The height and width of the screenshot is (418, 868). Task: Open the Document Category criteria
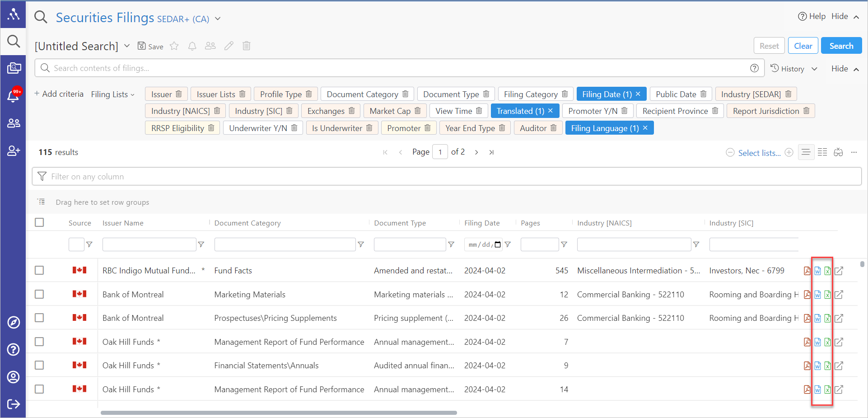362,94
